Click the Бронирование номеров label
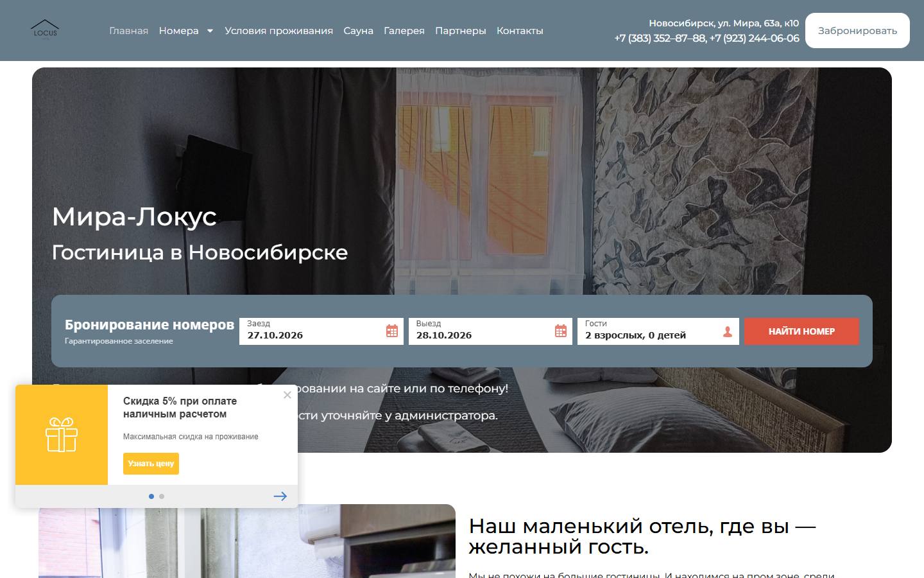Screen dimensions: 924x578 pos(150,325)
